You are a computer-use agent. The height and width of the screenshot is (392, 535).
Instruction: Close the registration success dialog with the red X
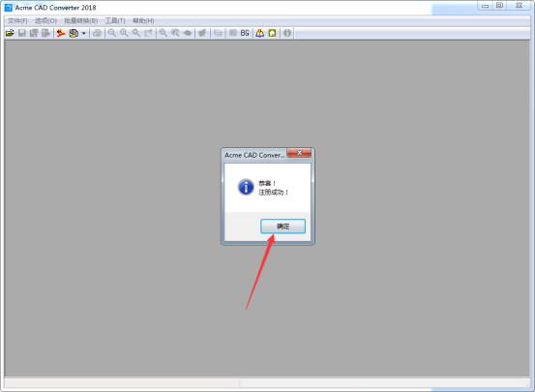point(299,153)
